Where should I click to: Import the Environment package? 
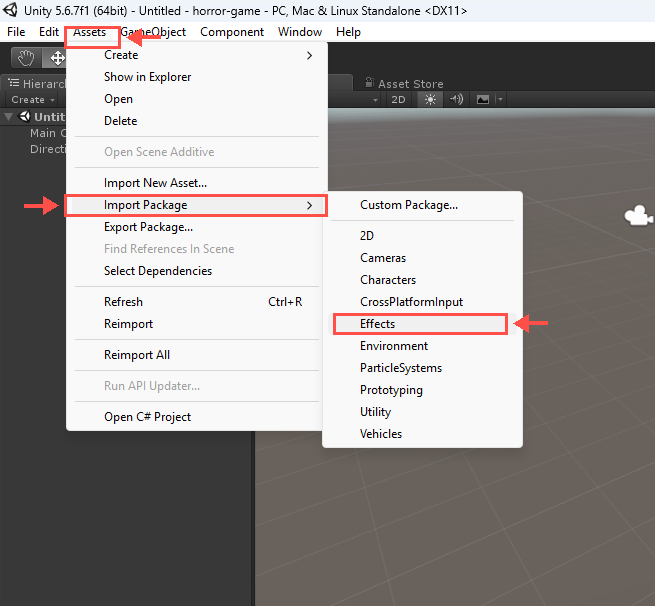(422, 346)
